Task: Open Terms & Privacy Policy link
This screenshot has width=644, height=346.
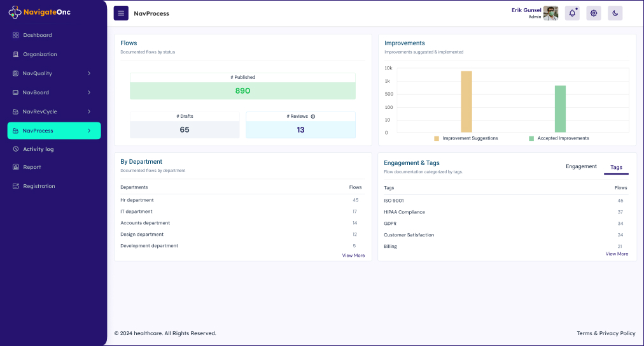Action: click(x=606, y=333)
